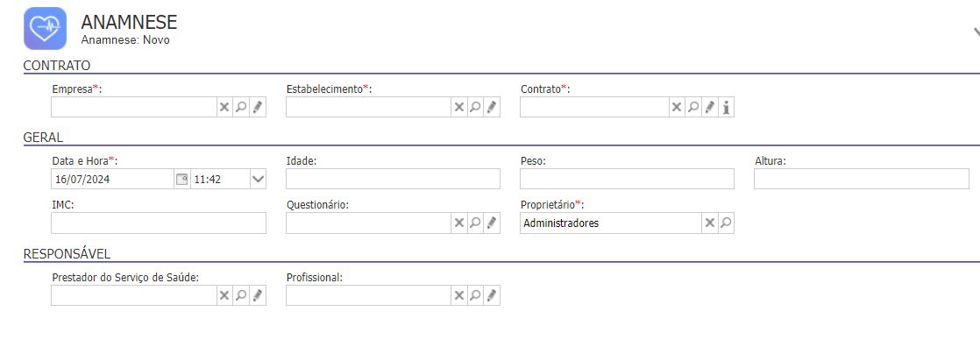Click the RESPONSÁVEL section header
Screen dimensions: 980x347
[67, 254]
